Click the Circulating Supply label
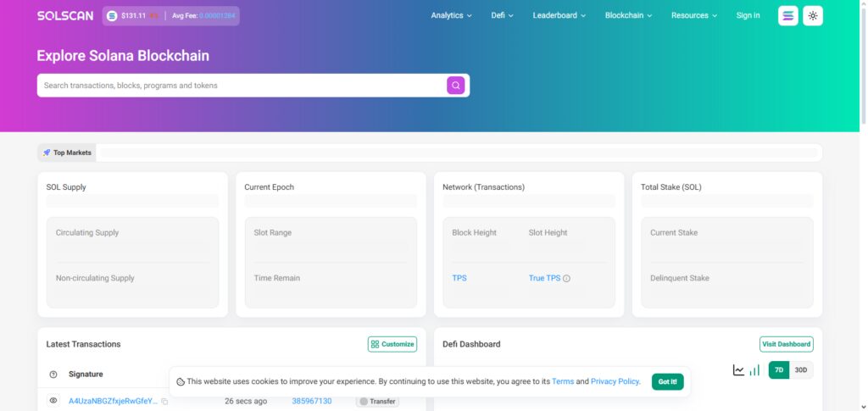The width and height of the screenshot is (868, 411). click(x=87, y=233)
